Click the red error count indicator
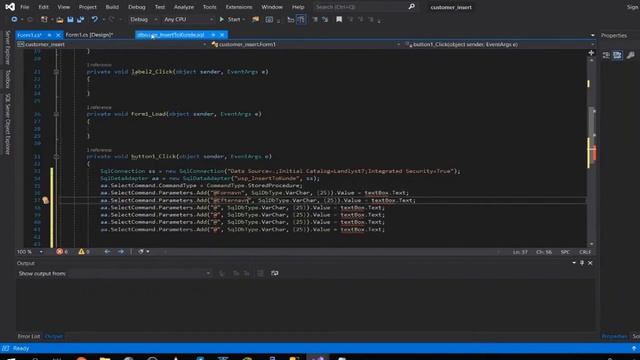The image size is (640, 360). [62, 251]
